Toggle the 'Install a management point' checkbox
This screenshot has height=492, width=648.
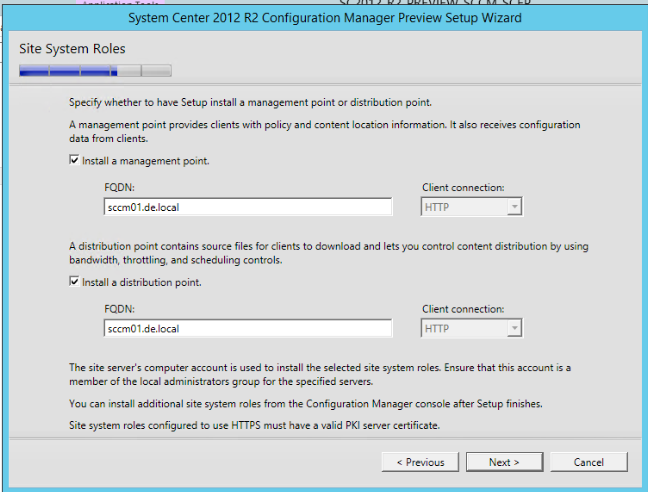pyautogui.click(x=75, y=160)
